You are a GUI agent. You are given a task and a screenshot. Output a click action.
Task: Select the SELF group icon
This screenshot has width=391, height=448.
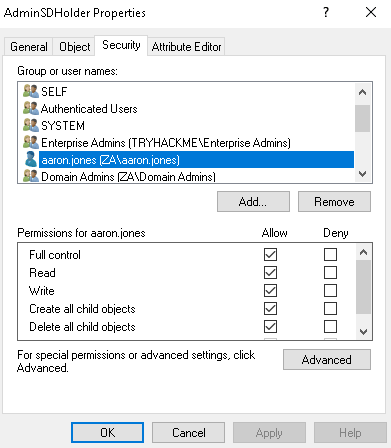[31, 91]
